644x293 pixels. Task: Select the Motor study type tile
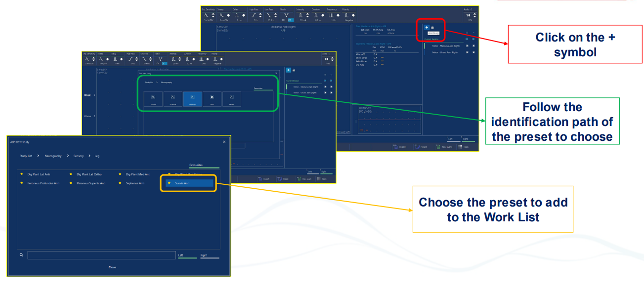coord(153,99)
